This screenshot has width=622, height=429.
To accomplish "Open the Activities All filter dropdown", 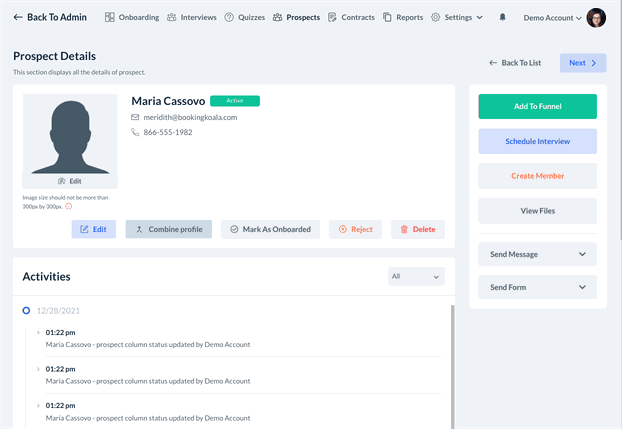I will click(416, 277).
